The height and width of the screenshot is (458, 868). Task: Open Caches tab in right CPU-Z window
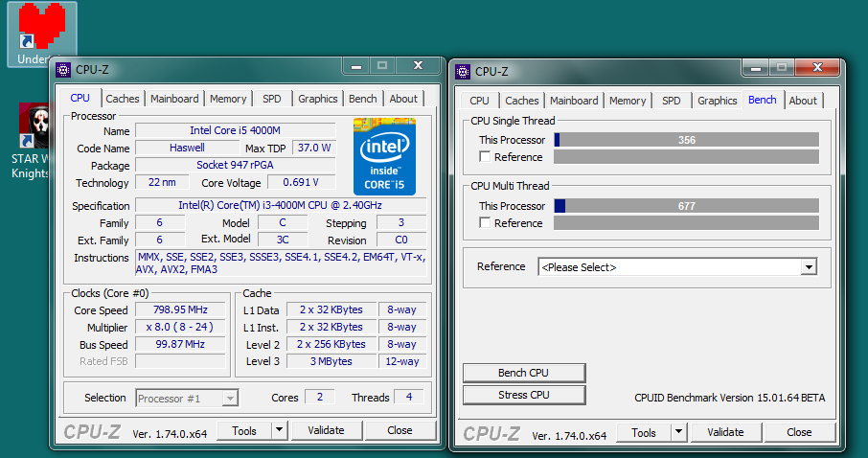click(x=522, y=101)
